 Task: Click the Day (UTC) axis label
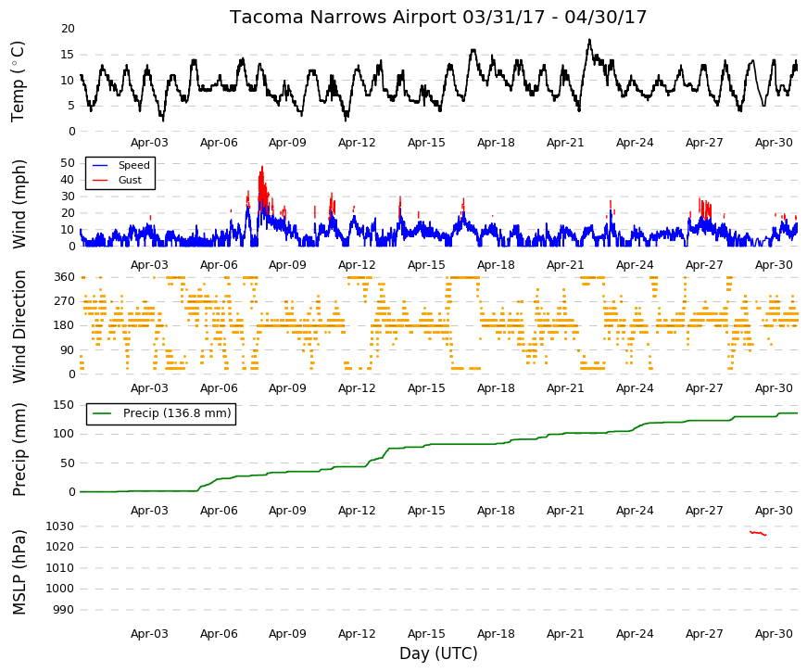pyautogui.click(x=438, y=653)
